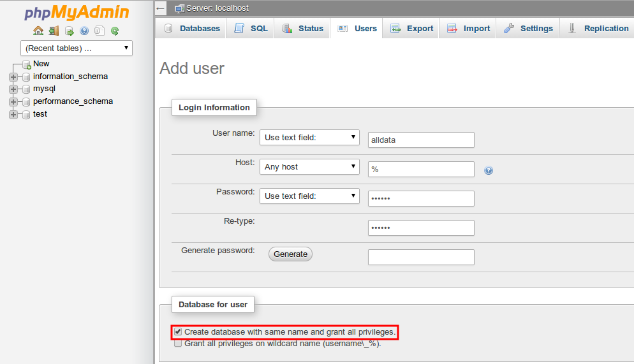The height and width of the screenshot is (364, 634).
Task: Click the Server: localhost link
Action: (217, 8)
